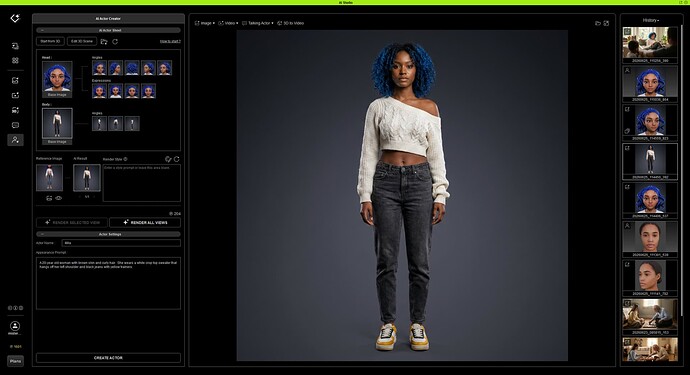Select the 3D to Video menu item
The height and width of the screenshot is (375, 690).
pos(290,23)
